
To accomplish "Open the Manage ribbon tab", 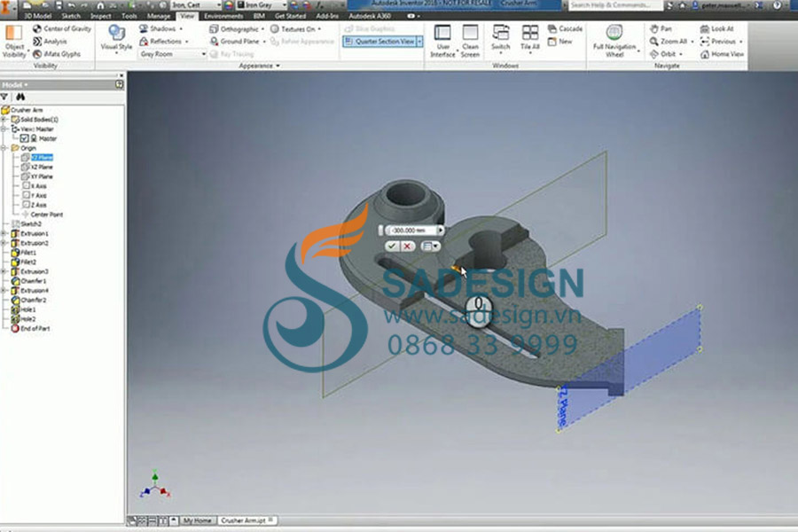I will pos(159,16).
